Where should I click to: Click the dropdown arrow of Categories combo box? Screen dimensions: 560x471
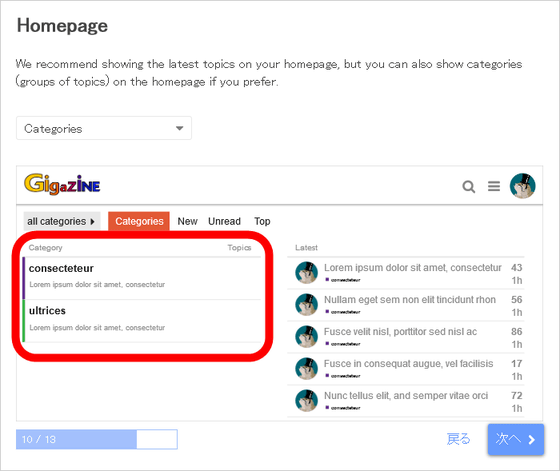pos(180,128)
